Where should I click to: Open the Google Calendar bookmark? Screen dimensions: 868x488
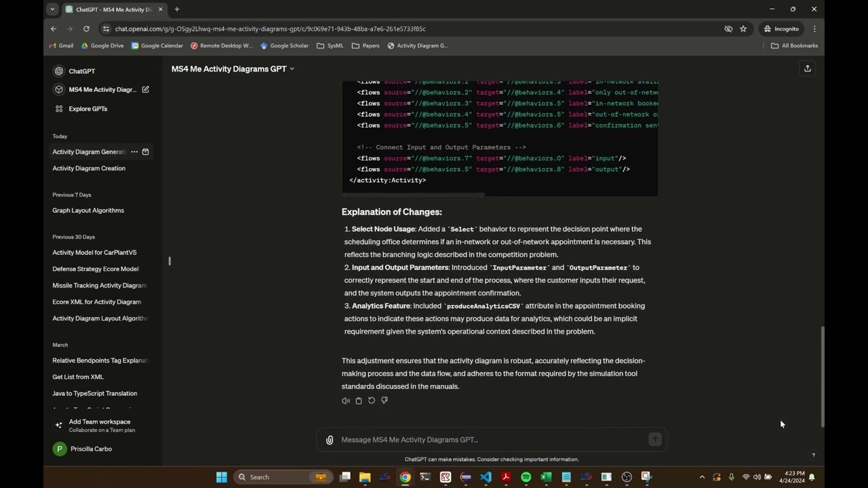pos(157,45)
